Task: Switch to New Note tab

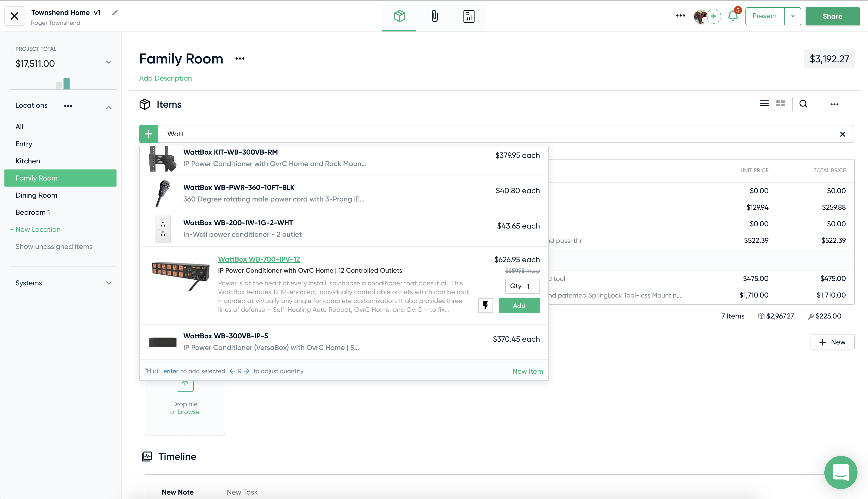Action: 178,492
